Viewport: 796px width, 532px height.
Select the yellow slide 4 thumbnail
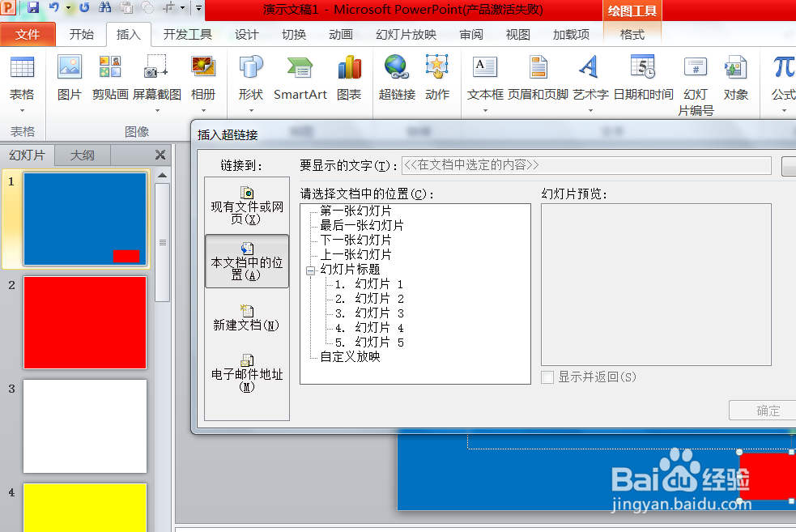(x=85, y=508)
